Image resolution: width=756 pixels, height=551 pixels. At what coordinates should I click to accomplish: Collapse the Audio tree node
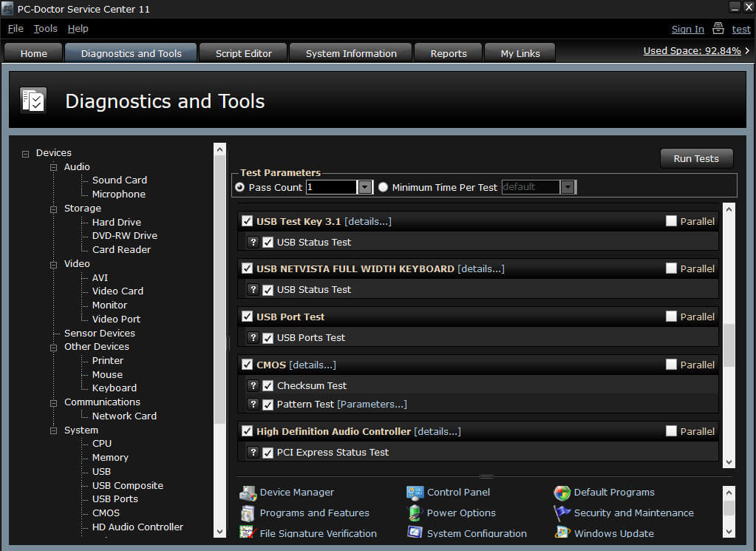pos(53,167)
